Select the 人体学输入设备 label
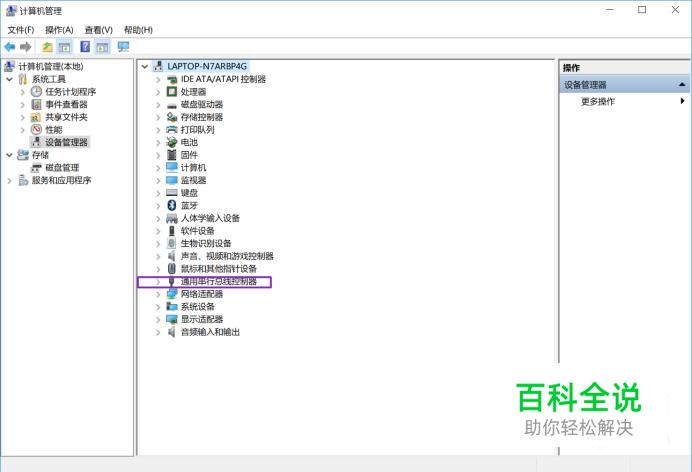 [x=210, y=218]
